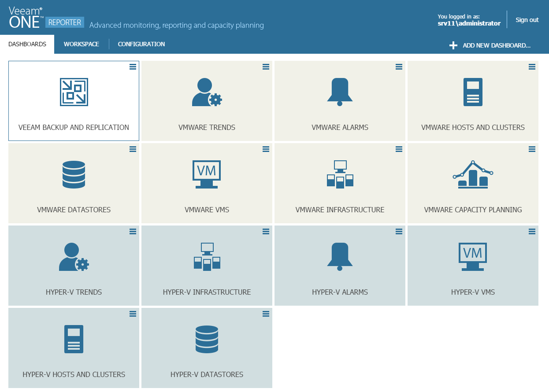
Task: Click the Hyper-V VMs monitor icon
Action: click(x=473, y=257)
